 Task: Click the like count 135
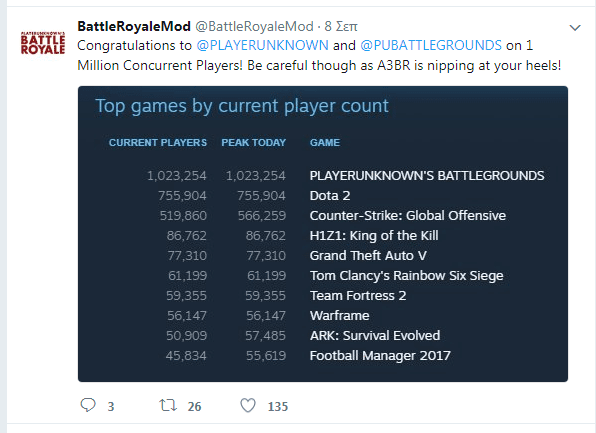pos(278,406)
